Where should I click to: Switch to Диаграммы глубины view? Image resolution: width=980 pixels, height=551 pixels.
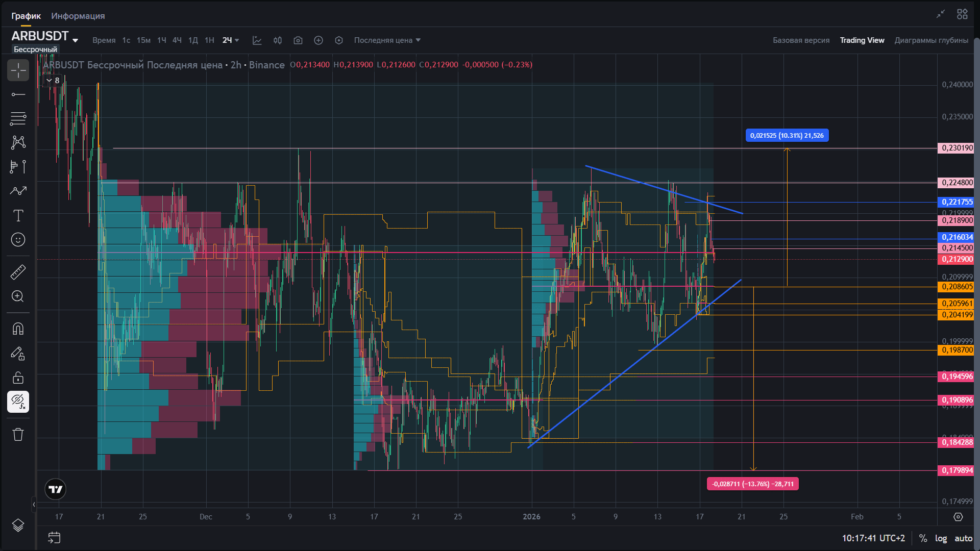[931, 40]
